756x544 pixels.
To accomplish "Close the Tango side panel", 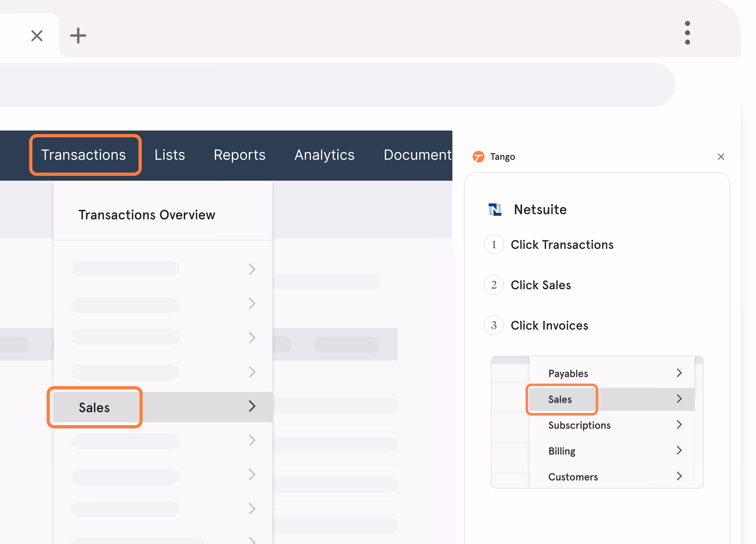I will [x=721, y=156].
